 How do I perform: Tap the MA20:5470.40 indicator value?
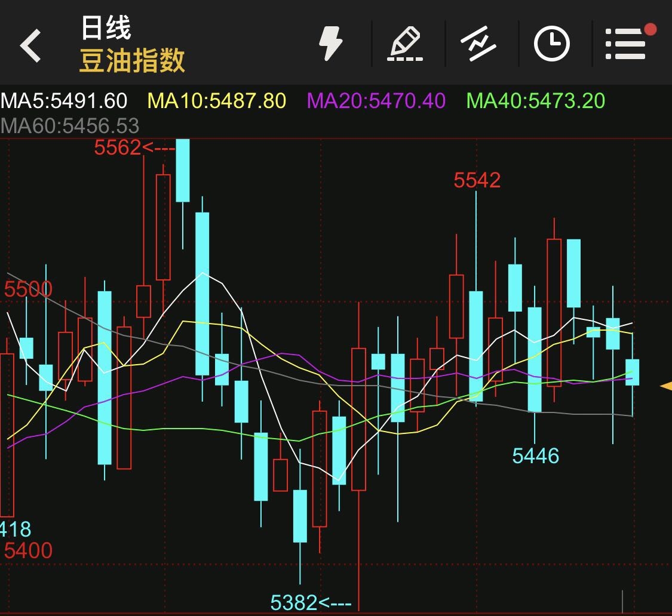click(376, 101)
